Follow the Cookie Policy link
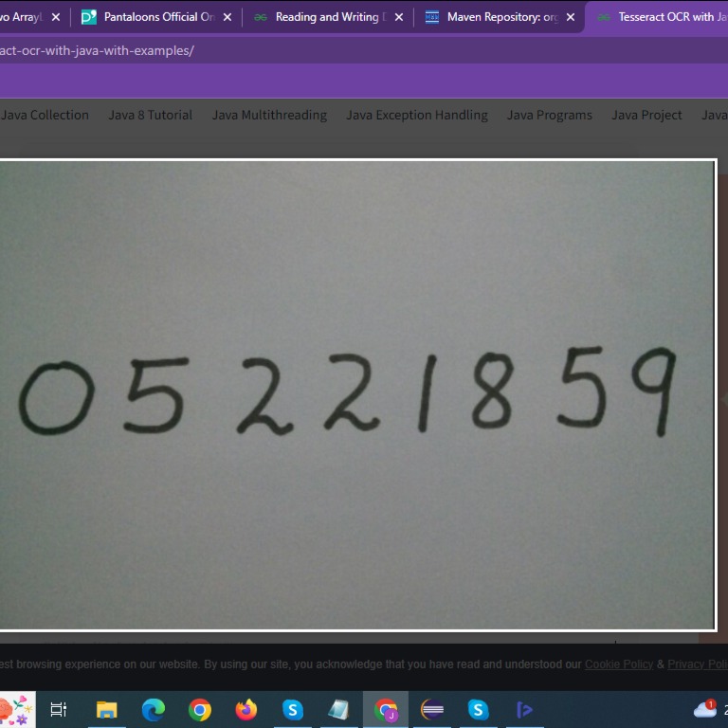This screenshot has height=728, width=728. tap(619, 664)
